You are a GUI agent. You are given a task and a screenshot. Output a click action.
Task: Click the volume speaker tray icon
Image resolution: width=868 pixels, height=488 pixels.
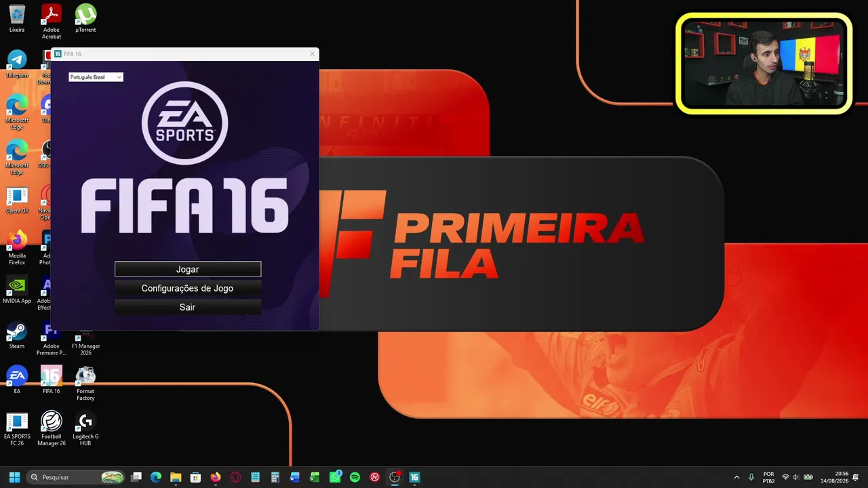click(795, 477)
